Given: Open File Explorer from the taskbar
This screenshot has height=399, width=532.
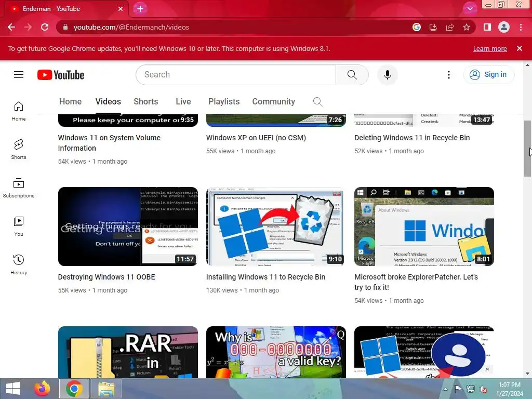Looking at the screenshot, I should tap(106, 389).
